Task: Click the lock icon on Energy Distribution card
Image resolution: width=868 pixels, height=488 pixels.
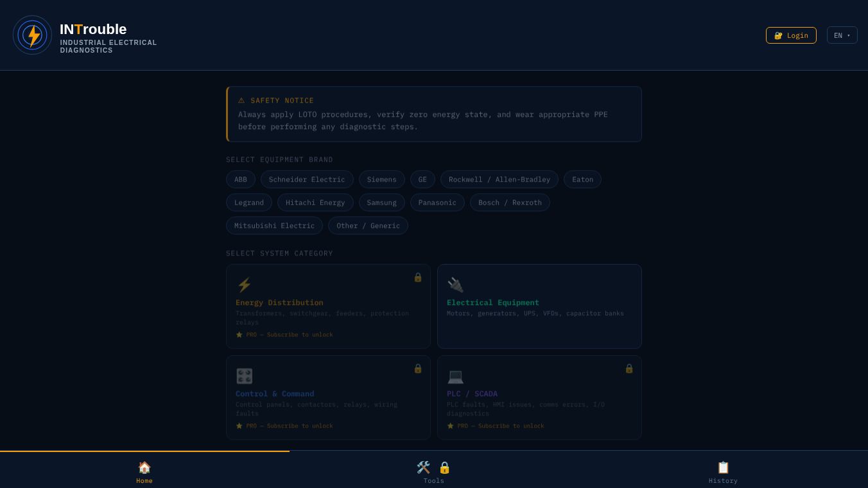Action: click(x=418, y=277)
